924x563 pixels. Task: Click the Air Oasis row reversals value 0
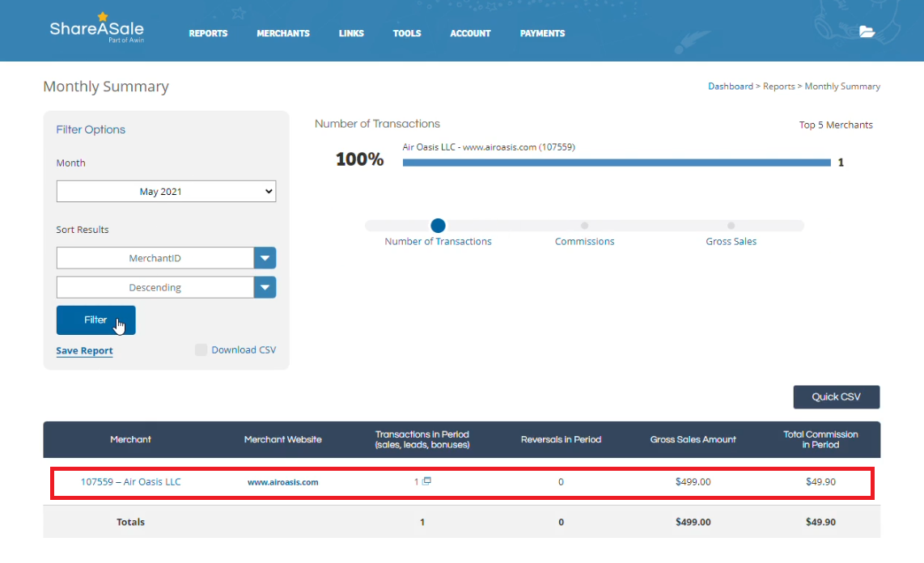(x=561, y=482)
